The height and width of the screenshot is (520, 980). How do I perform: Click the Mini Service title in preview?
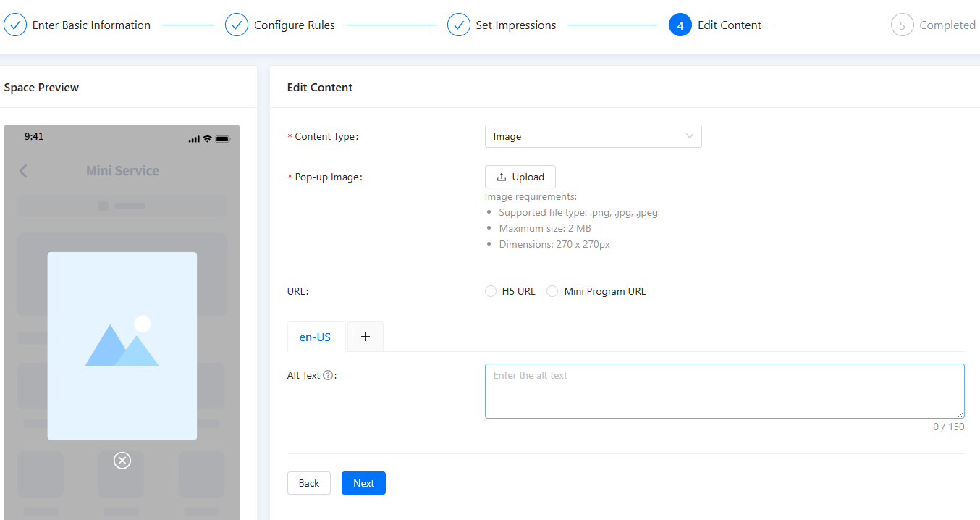coord(122,171)
